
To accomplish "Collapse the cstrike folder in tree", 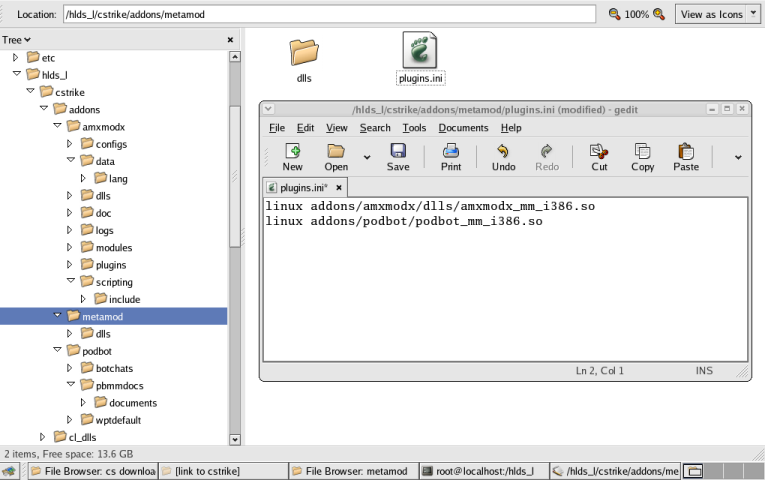I will (x=30, y=91).
